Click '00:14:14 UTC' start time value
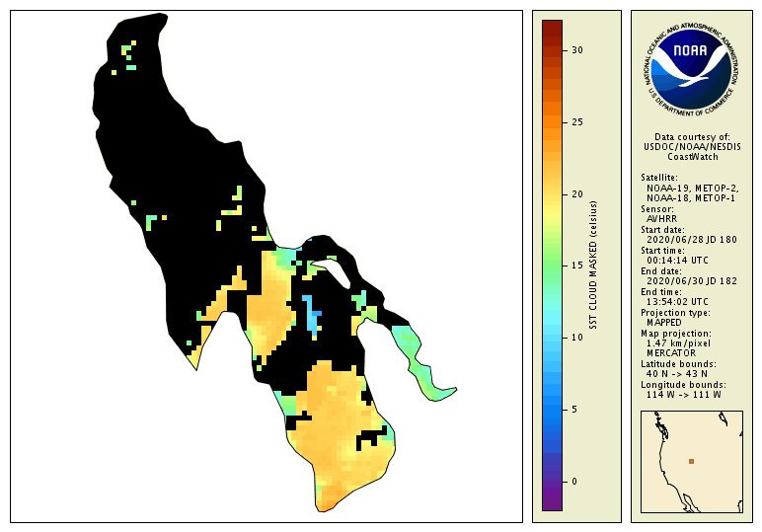This screenshot has width=762, height=532. (x=677, y=261)
